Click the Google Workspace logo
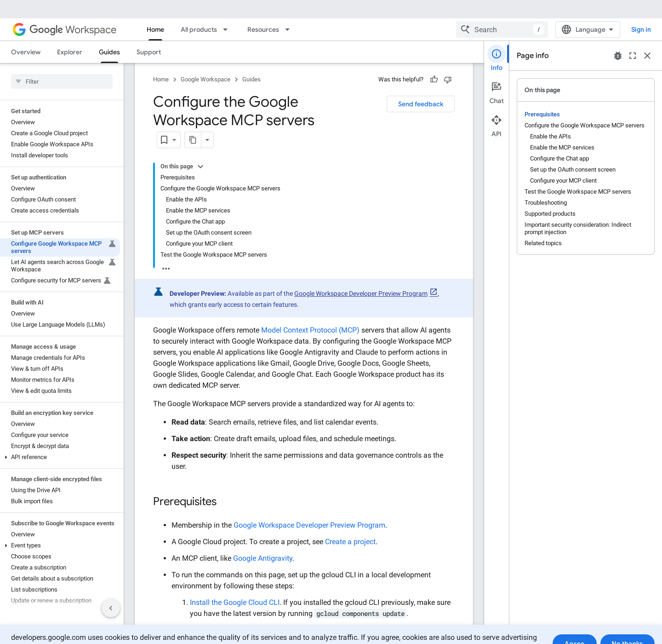The image size is (662, 644). coord(64,29)
